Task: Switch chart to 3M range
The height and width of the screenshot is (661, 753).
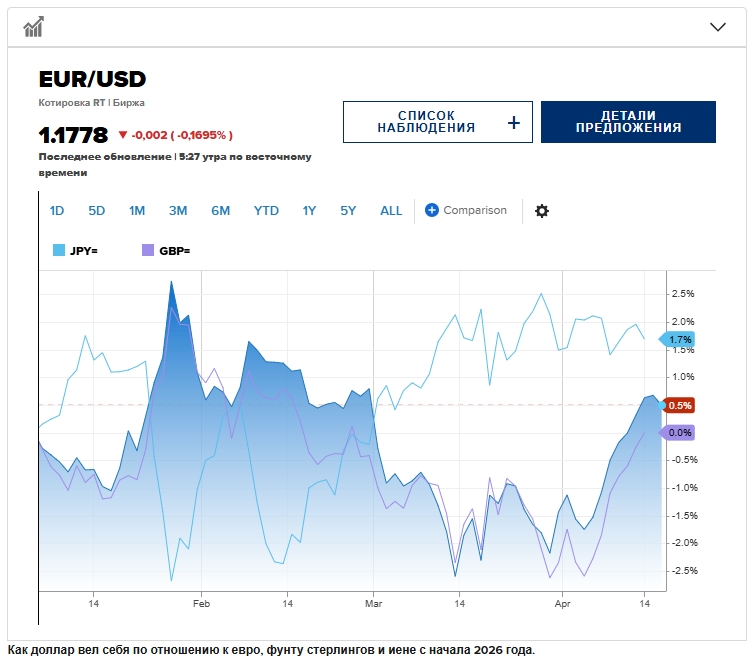Action: click(x=178, y=211)
